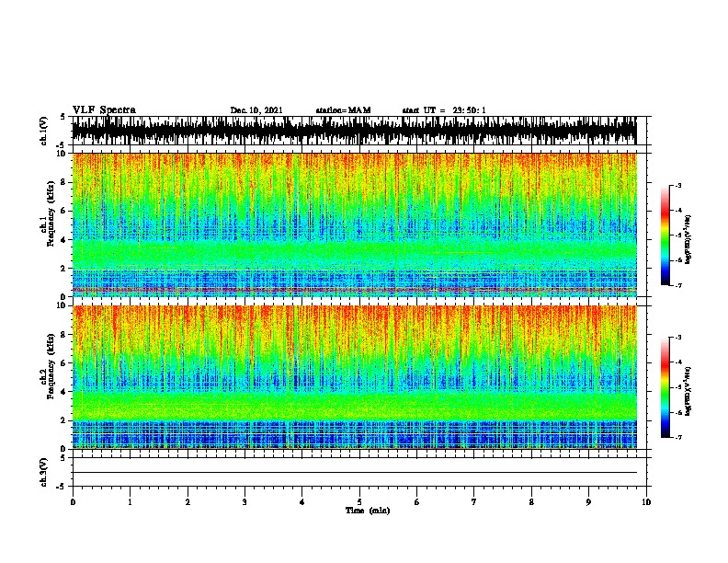
Task: Click the "6" kHz tick on ch.2 frequency axis
Action: [x=64, y=363]
